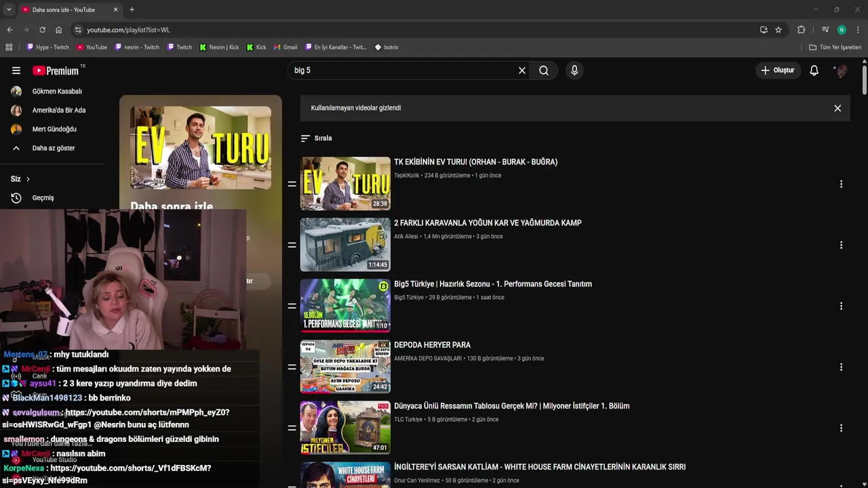Grab reorder handle for TK EKİBİNİN EV TURU
This screenshot has height=488, width=868.
292,184
